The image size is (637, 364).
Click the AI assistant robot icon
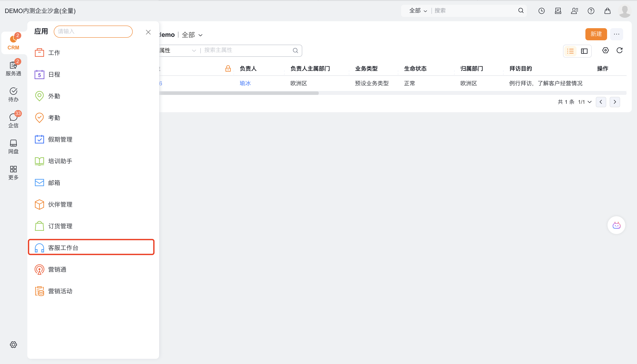point(616,225)
